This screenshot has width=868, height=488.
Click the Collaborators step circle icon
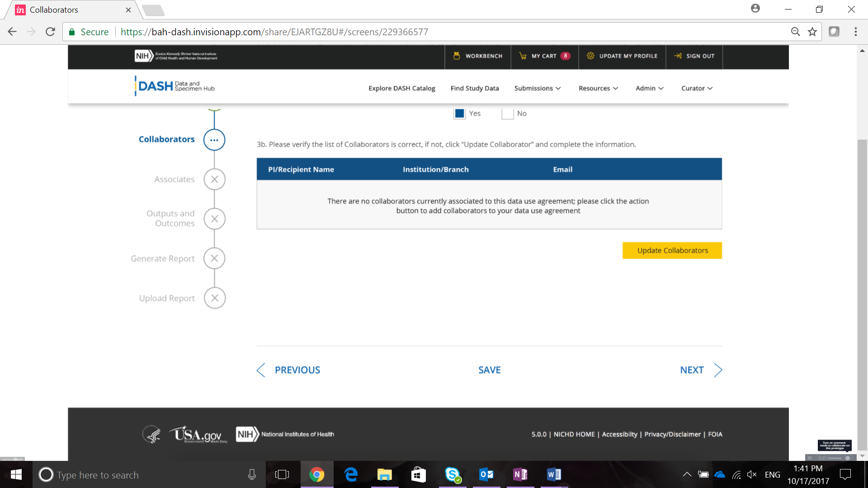click(x=214, y=140)
